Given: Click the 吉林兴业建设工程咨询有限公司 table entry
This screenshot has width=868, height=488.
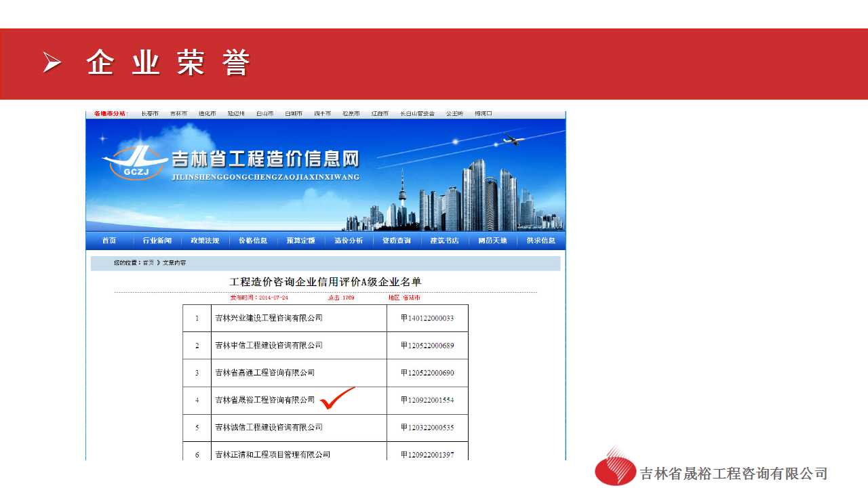Looking at the screenshot, I should [269, 318].
